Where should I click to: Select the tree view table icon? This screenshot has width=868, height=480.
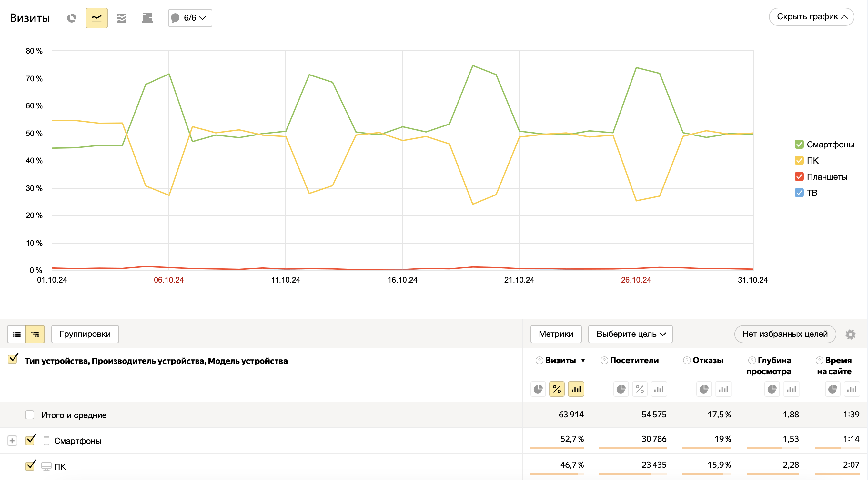click(35, 334)
